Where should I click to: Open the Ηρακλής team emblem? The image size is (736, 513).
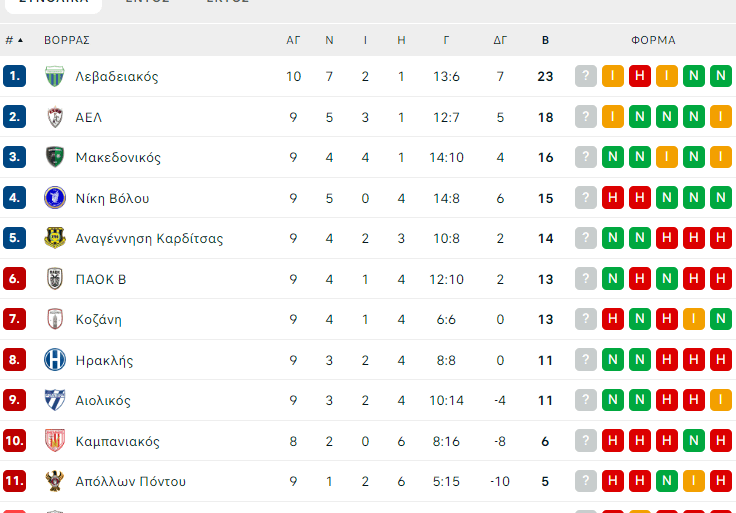pyautogui.click(x=55, y=360)
